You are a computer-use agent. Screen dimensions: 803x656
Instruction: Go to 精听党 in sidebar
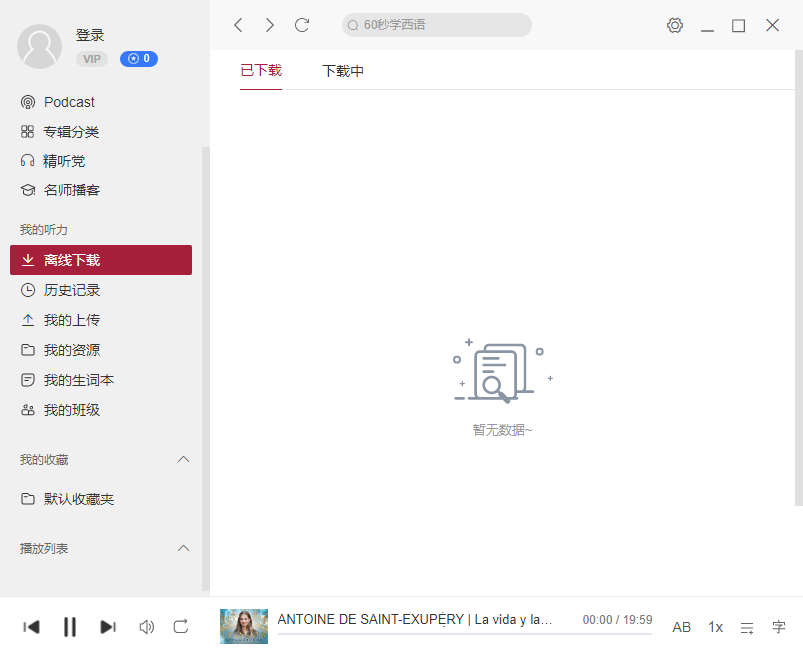tap(53, 161)
